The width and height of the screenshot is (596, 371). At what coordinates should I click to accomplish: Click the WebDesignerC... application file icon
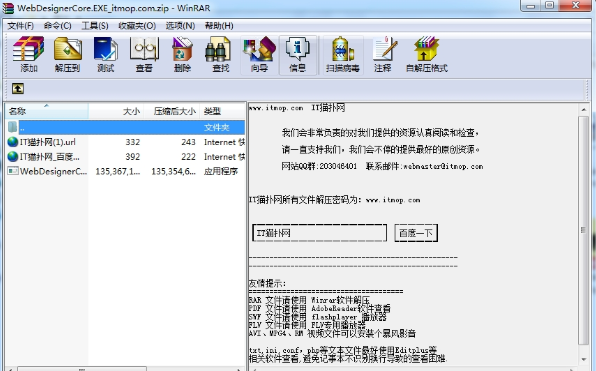[13, 171]
